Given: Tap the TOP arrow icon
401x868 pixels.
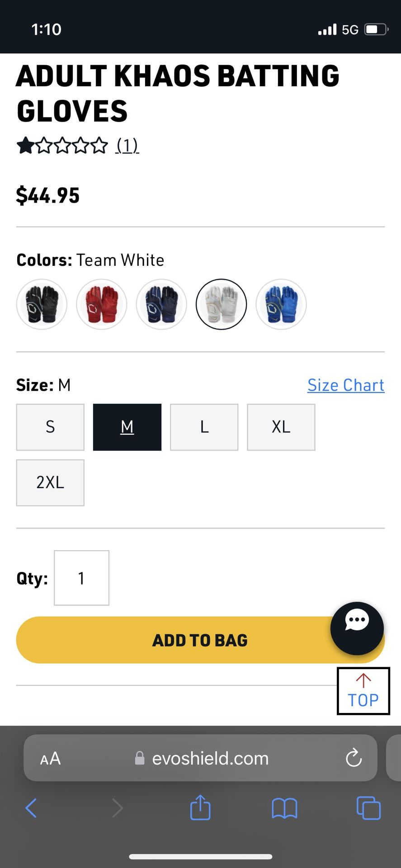Looking at the screenshot, I should (363, 690).
